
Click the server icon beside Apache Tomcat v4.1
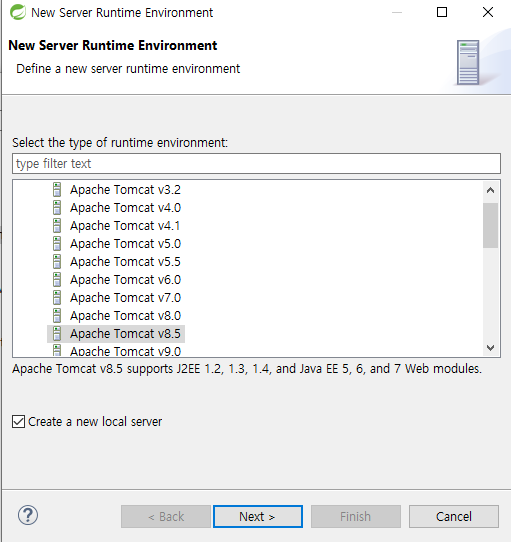pyautogui.click(x=57, y=226)
